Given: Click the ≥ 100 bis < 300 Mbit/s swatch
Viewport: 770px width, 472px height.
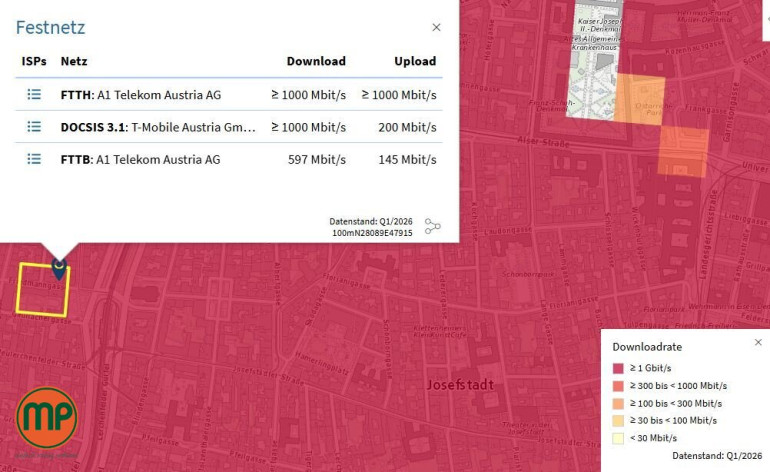Looking at the screenshot, I should [x=618, y=403].
